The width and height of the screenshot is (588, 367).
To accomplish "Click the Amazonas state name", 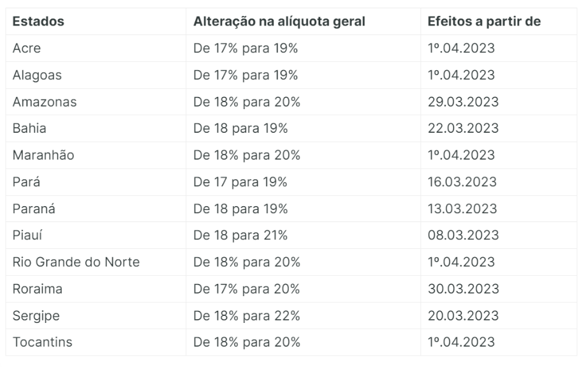I will click(44, 102).
